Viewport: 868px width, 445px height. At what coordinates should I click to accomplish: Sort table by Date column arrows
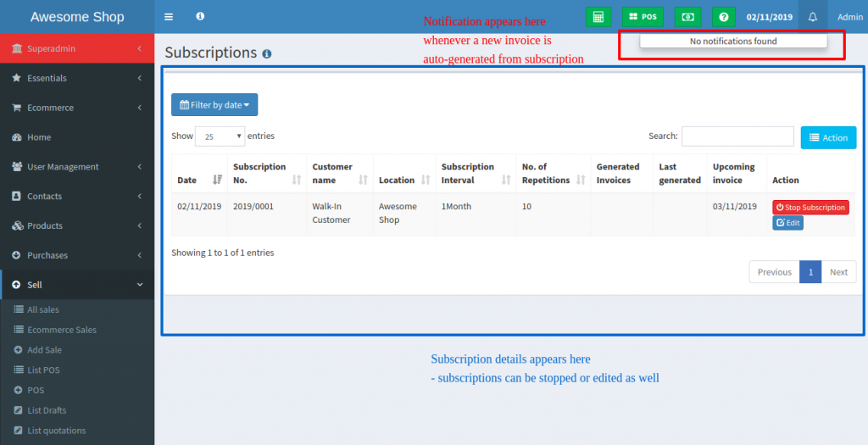[217, 180]
